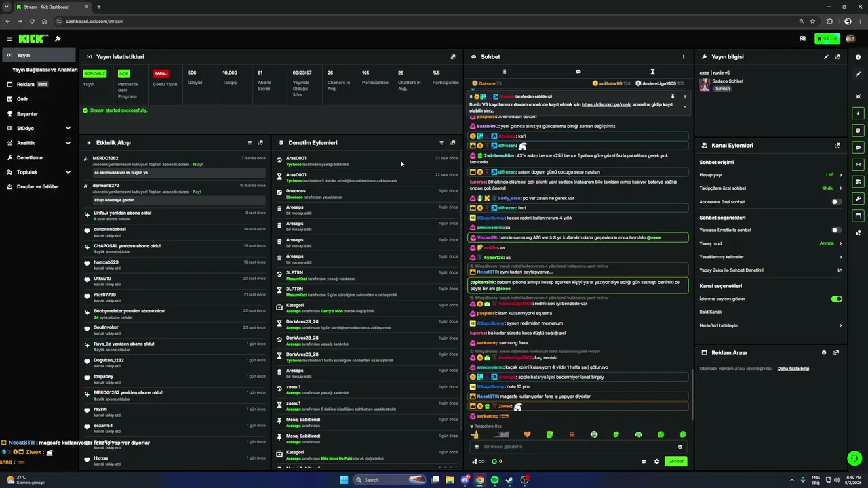Click the browser address bar
This screenshot has width=868, height=488.
(427, 21)
